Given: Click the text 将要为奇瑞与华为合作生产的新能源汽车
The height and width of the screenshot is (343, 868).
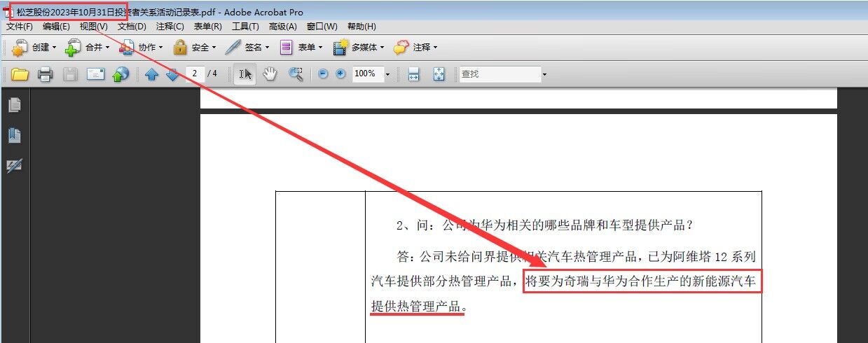Looking at the screenshot, I should click(x=641, y=281).
